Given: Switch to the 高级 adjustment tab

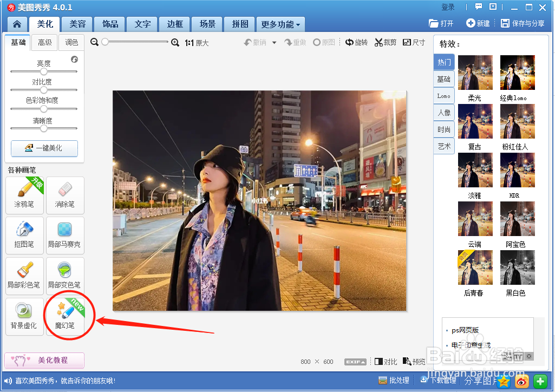Looking at the screenshot, I should tap(44, 42).
